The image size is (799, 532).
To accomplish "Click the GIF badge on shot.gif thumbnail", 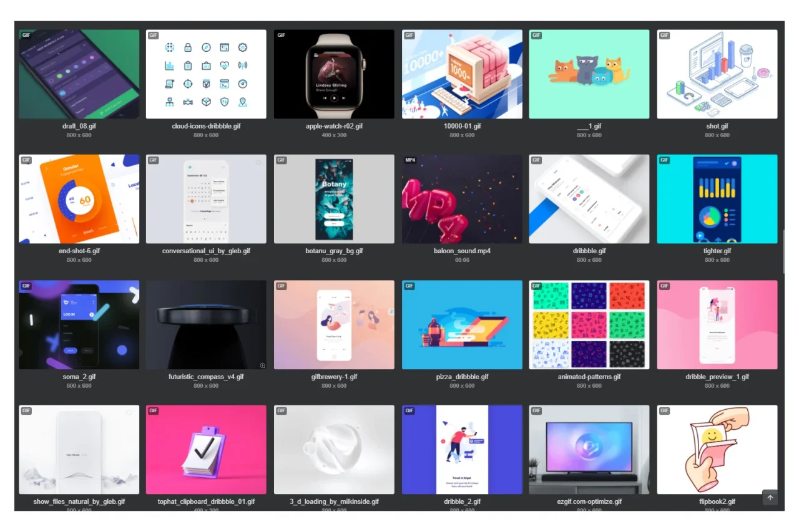I will tap(664, 35).
